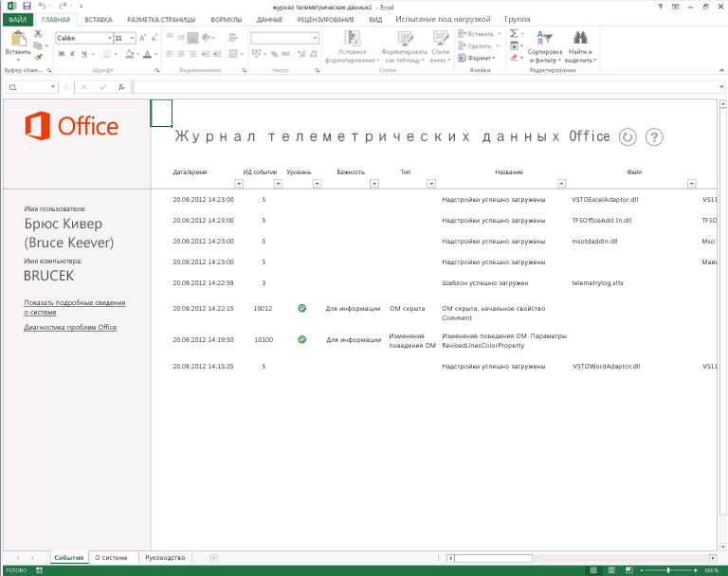Click the horizontal scrollbar at bottom
Viewport: 728px width, 576px height.
tap(582, 558)
